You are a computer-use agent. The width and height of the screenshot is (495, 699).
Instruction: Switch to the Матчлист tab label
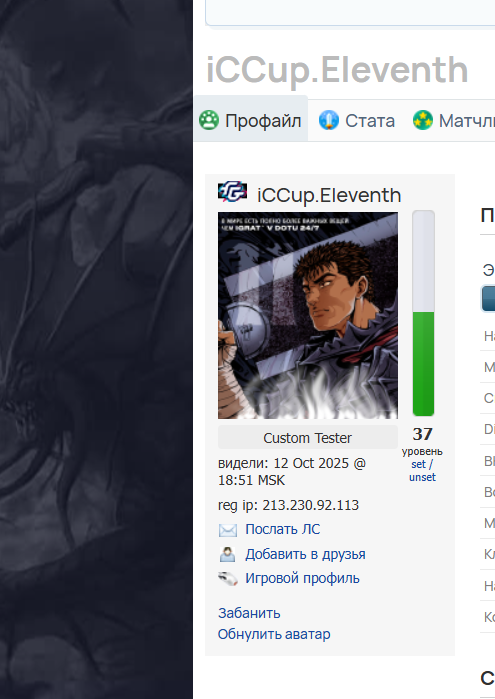pyautogui.click(x=466, y=121)
